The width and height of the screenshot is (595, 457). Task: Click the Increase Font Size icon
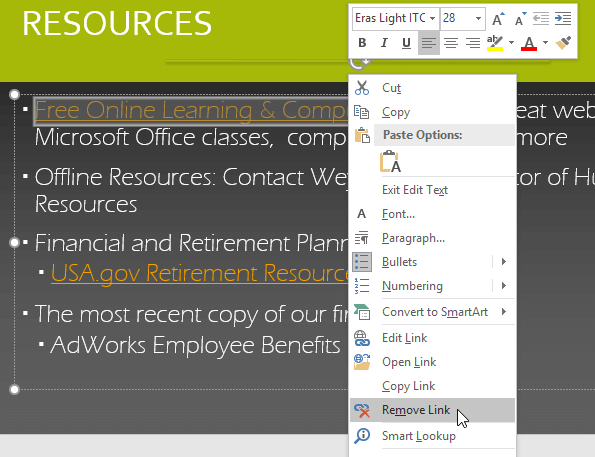pos(498,19)
